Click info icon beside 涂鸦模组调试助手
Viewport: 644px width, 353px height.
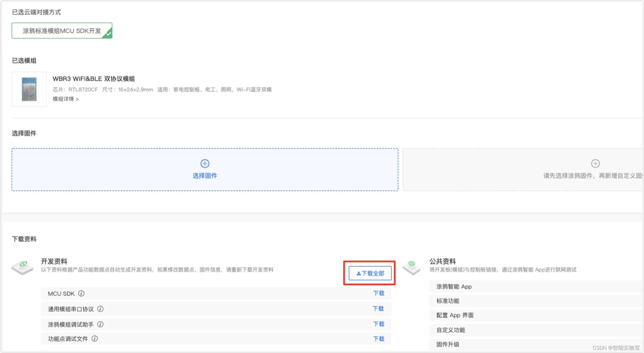(101, 324)
